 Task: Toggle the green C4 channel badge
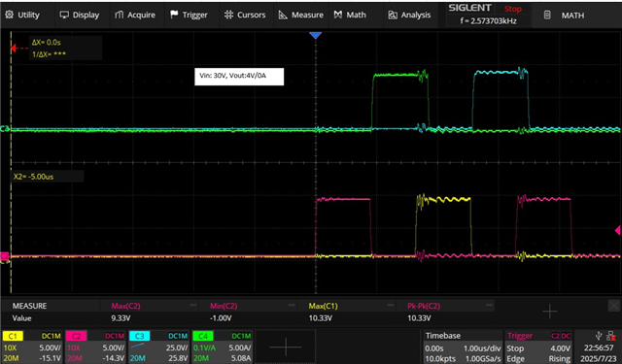pos(203,336)
